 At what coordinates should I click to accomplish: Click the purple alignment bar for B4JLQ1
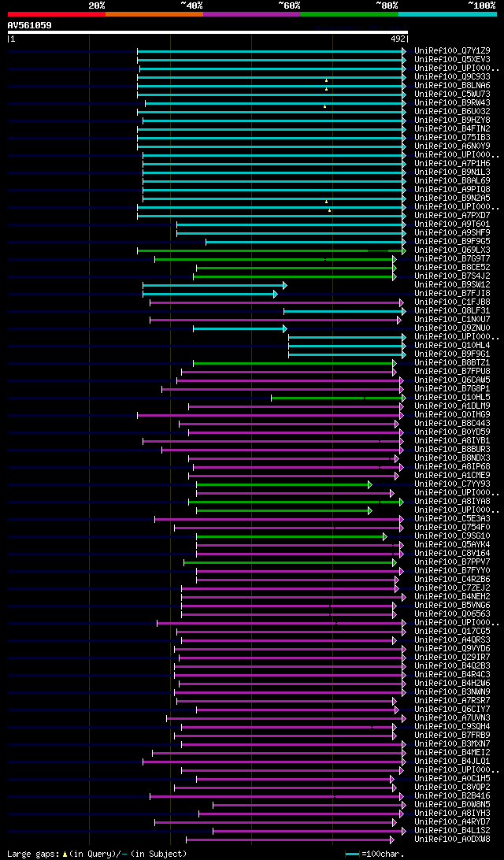(274, 762)
